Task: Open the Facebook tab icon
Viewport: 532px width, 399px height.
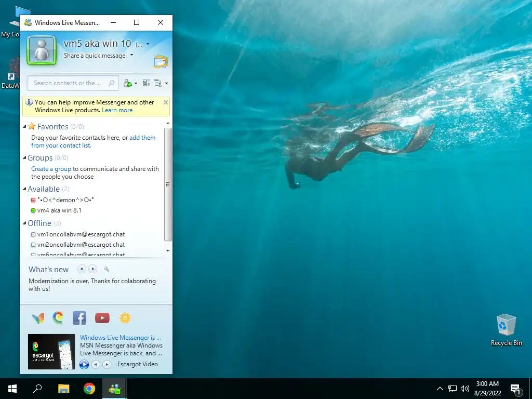Action: [x=79, y=318]
